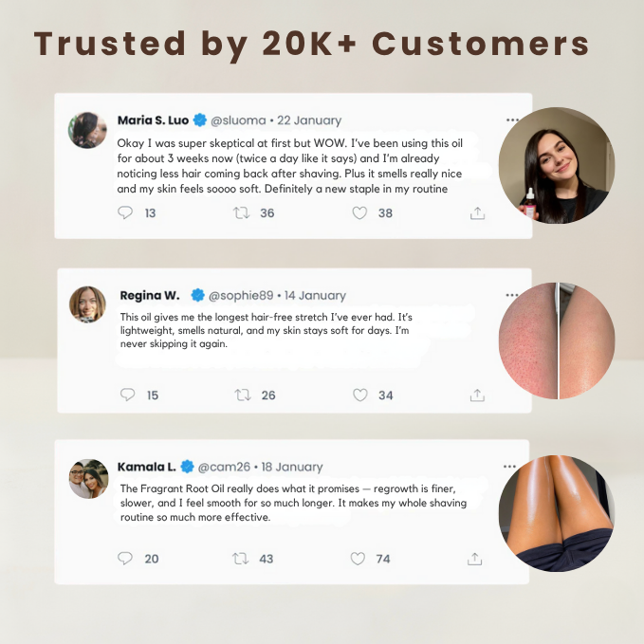
Task: Retweet the post from @sophie89
Action: tap(243, 396)
